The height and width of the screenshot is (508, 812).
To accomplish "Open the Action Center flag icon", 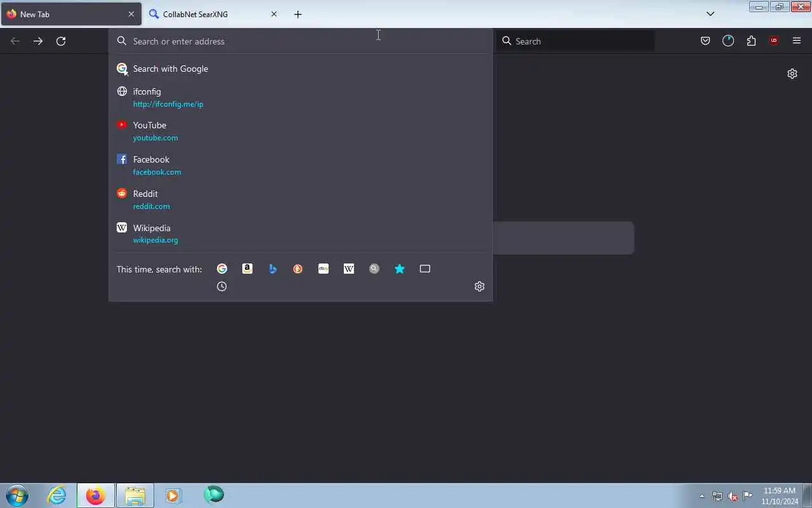I will (748, 496).
